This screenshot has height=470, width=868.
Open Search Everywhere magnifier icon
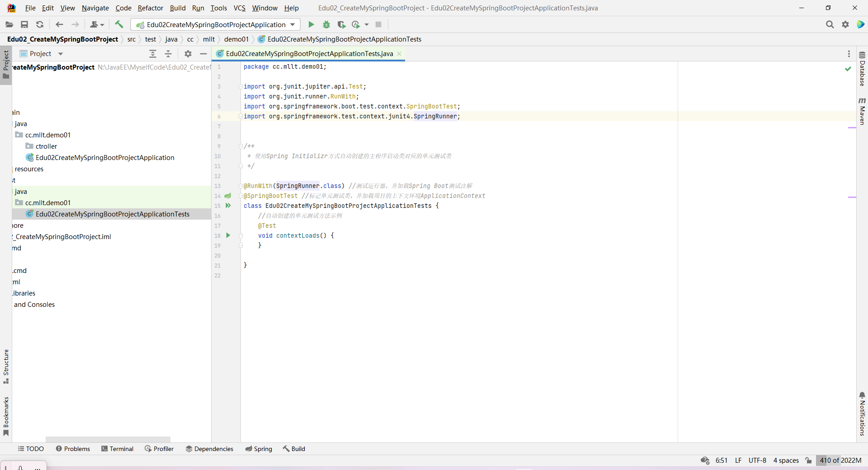pos(830,24)
